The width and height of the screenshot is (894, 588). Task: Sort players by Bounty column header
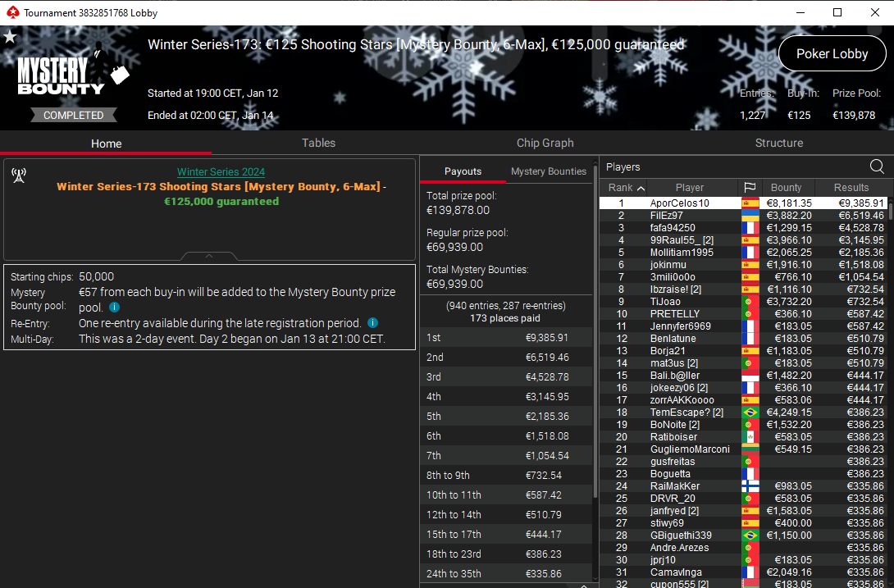point(786,187)
